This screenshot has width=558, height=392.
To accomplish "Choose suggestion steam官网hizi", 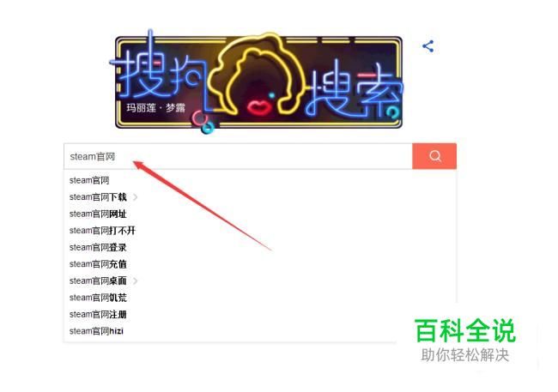I will (96, 331).
